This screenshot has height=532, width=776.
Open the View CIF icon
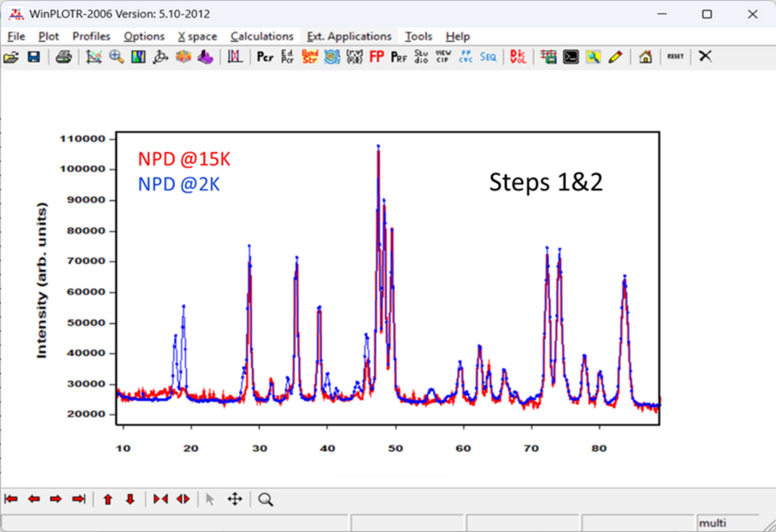pos(443,57)
